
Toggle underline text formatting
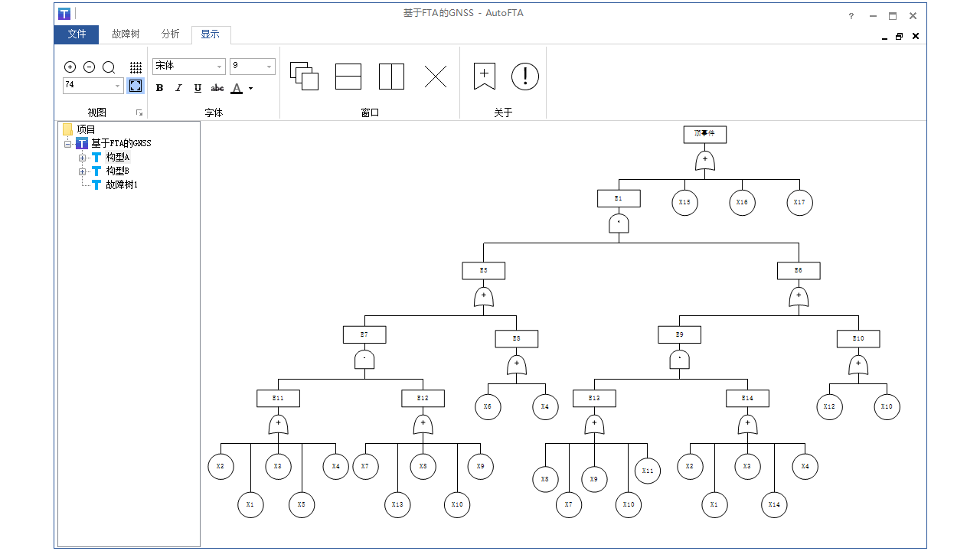pyautogui.click(x=198, y=88)
